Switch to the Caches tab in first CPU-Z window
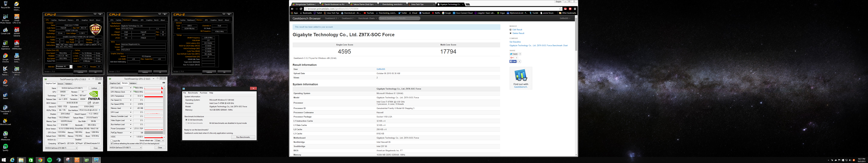Viewport: 868px width, 163px height. 54,20
